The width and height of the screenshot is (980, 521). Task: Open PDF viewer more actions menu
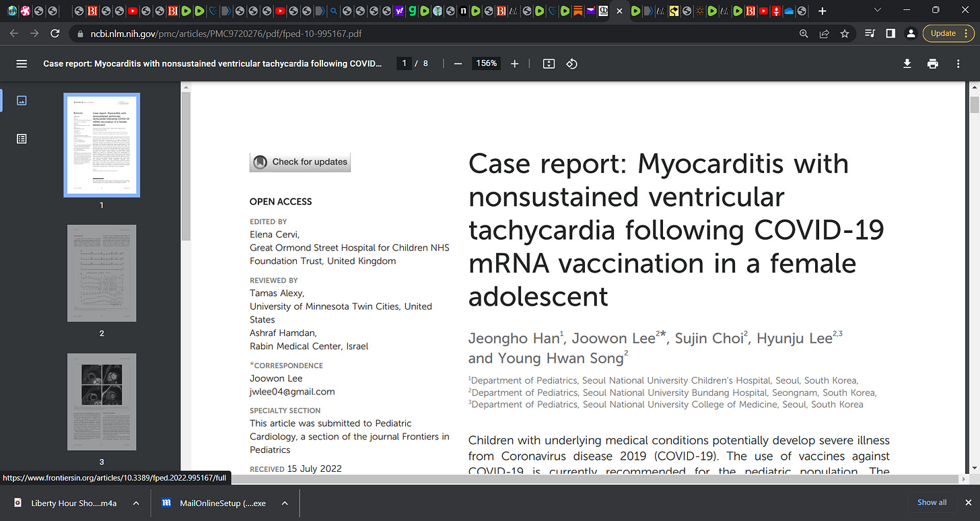[958, 63]
